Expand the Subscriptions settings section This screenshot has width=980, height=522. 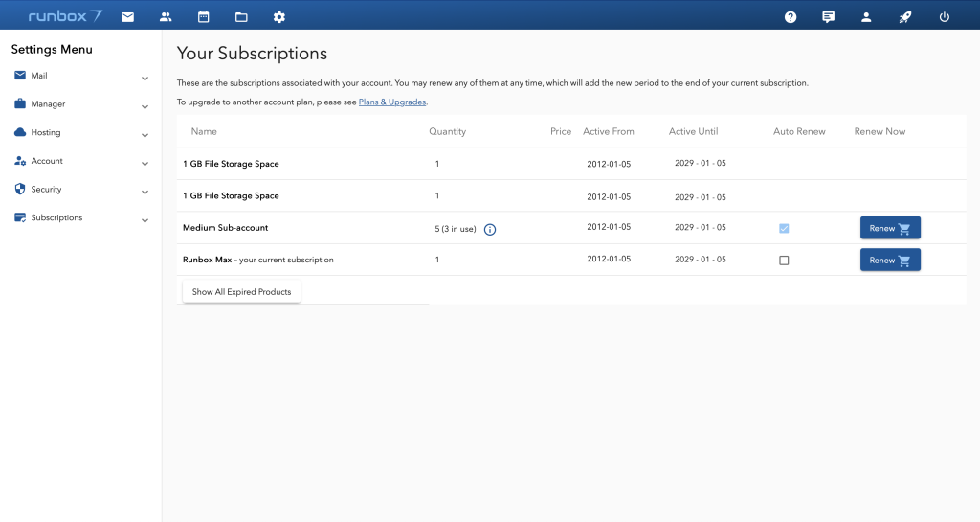145,221
